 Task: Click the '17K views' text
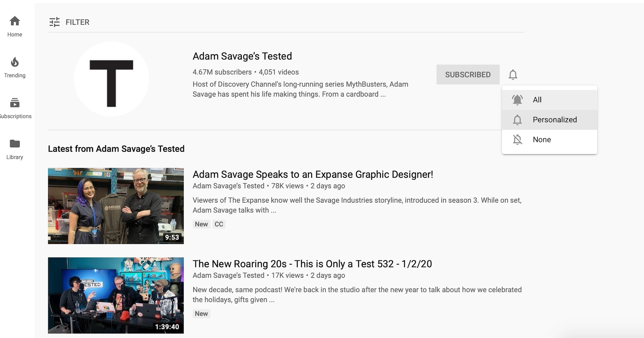(x=287, y=275)
